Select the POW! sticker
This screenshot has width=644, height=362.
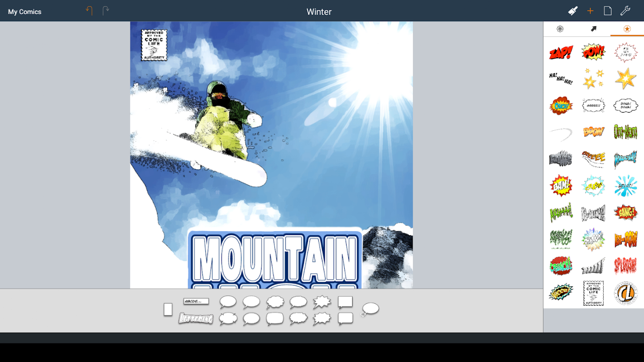point(593,52)
